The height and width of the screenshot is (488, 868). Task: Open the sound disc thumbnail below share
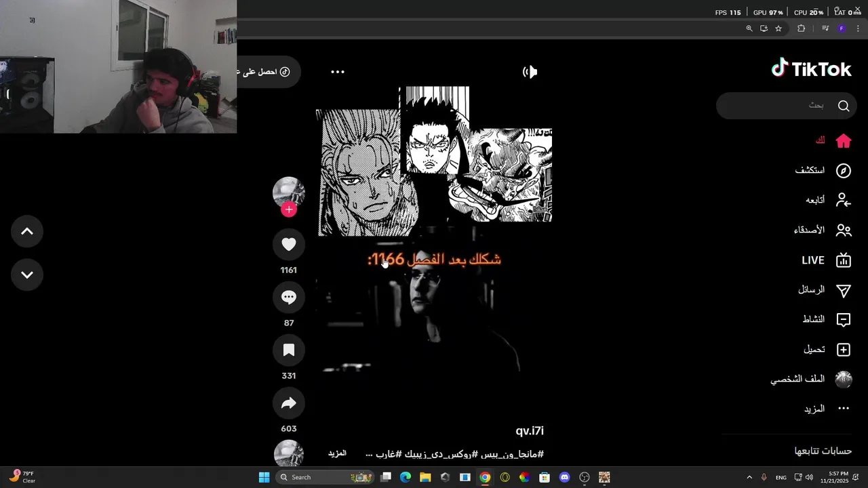[289, 453]
